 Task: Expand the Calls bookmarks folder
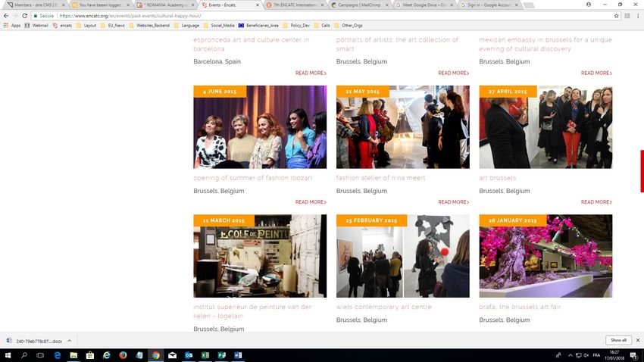(322, 26)
